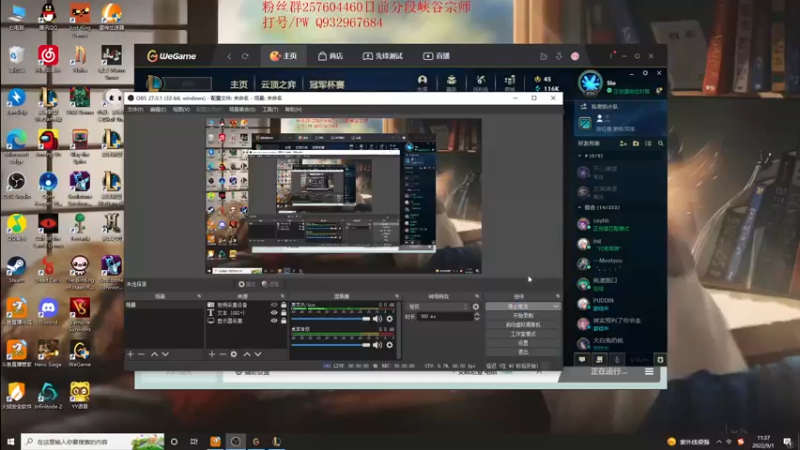
Task: Open 冠军杯赛 tab in LoL client
Action: pyautogui.click(x=327, y=85)
